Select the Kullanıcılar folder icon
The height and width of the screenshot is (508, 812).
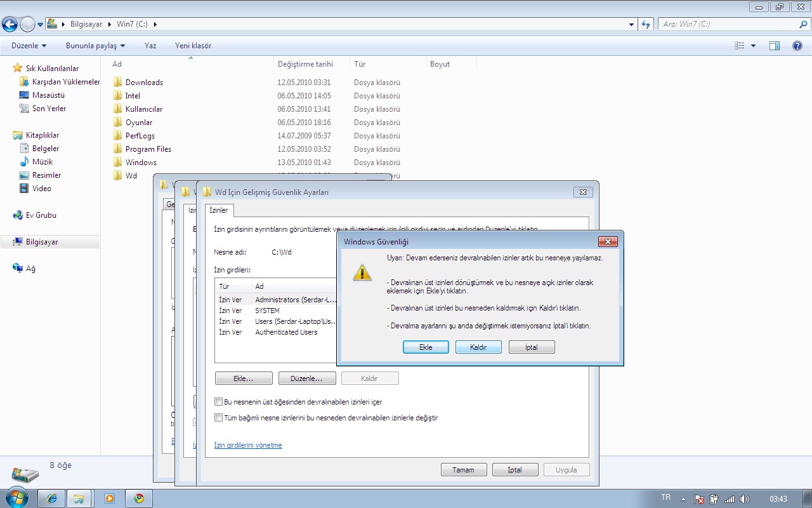(x=117, y=109)
